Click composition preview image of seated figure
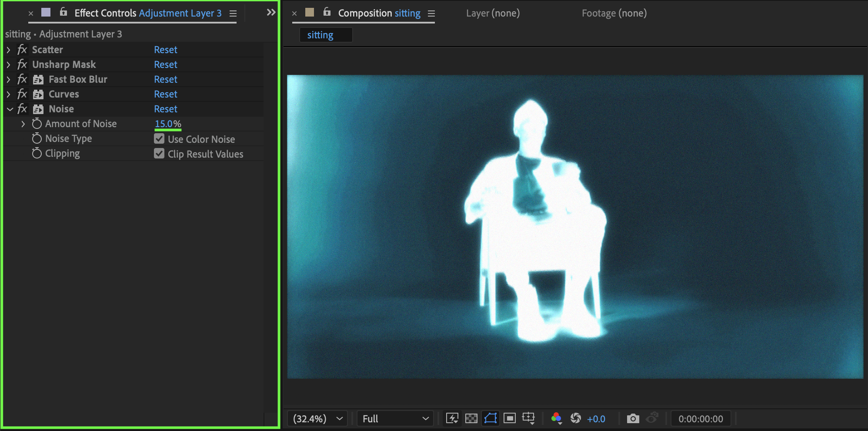 tap(575, 226)
